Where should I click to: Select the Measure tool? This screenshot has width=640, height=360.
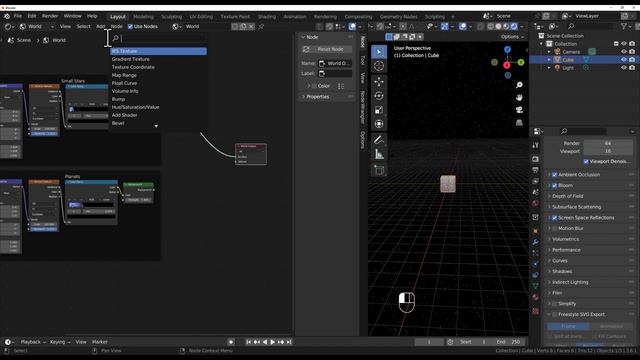pos(379,154)
